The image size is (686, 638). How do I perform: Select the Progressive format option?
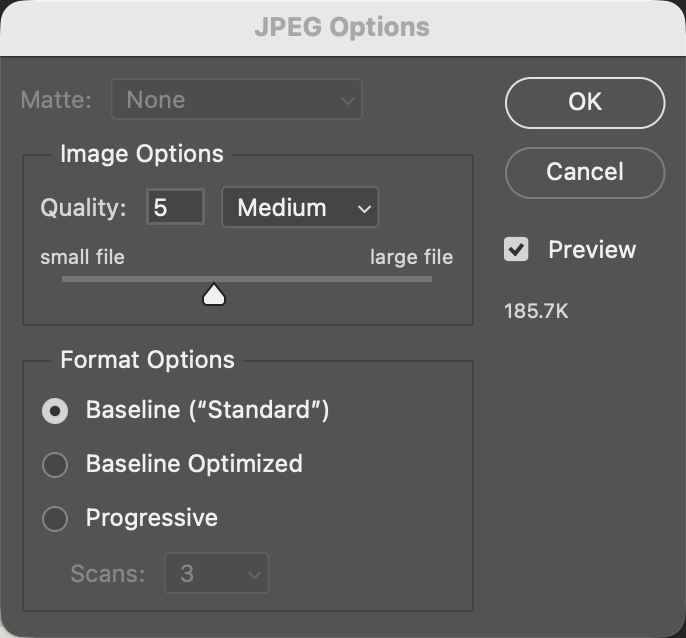point(55,519)
